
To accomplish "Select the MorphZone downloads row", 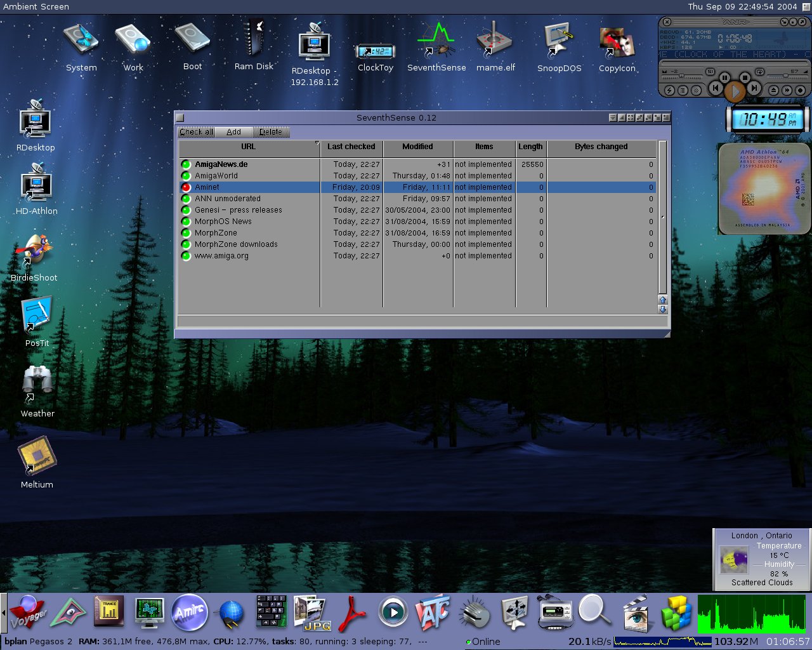I will 417,244.
